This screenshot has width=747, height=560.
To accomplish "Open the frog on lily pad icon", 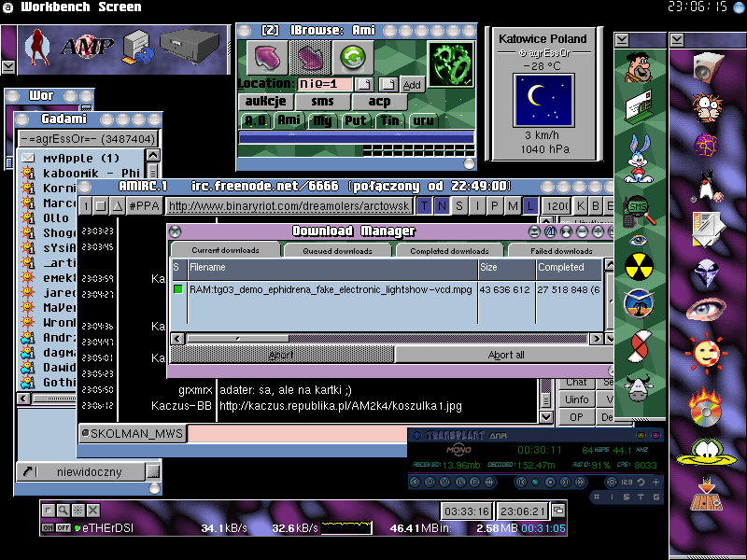I will click(x=707, y=453).
